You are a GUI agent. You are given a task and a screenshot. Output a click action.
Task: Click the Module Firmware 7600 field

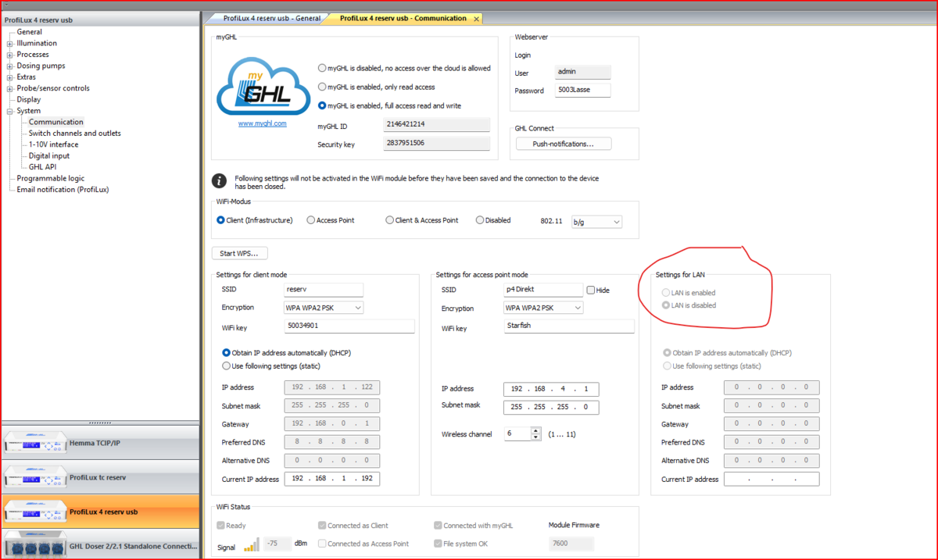point(571,544)
